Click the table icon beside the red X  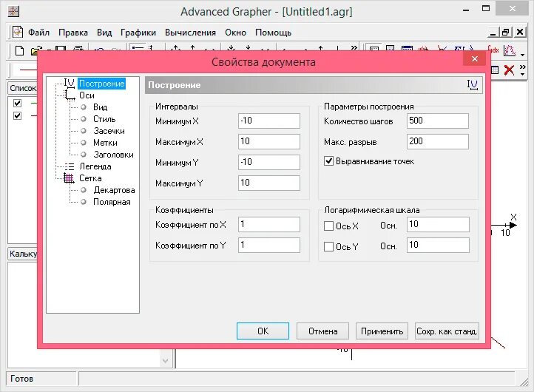tap(495, 70)
